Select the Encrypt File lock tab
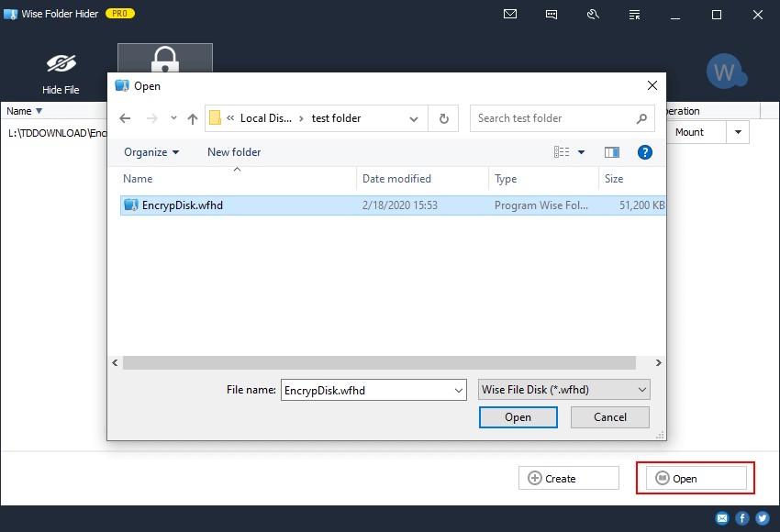Viewport: 780px width, 532px height. pyautogui.click(x=164, y=58)
